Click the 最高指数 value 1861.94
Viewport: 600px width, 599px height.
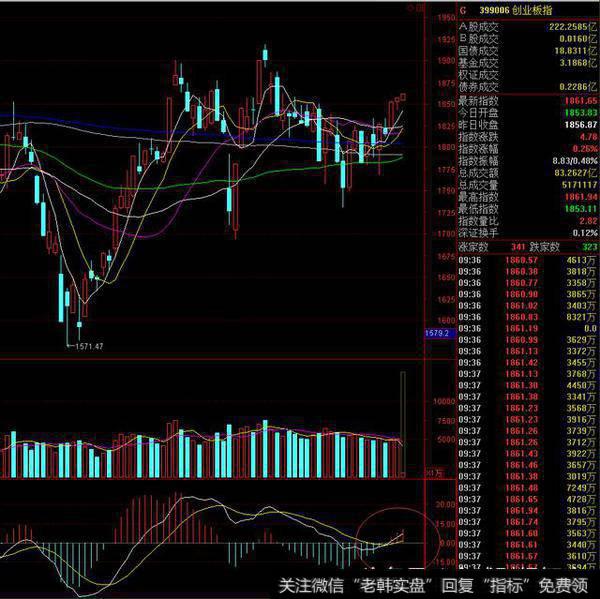pyautogui.click(x=581, y=197)
